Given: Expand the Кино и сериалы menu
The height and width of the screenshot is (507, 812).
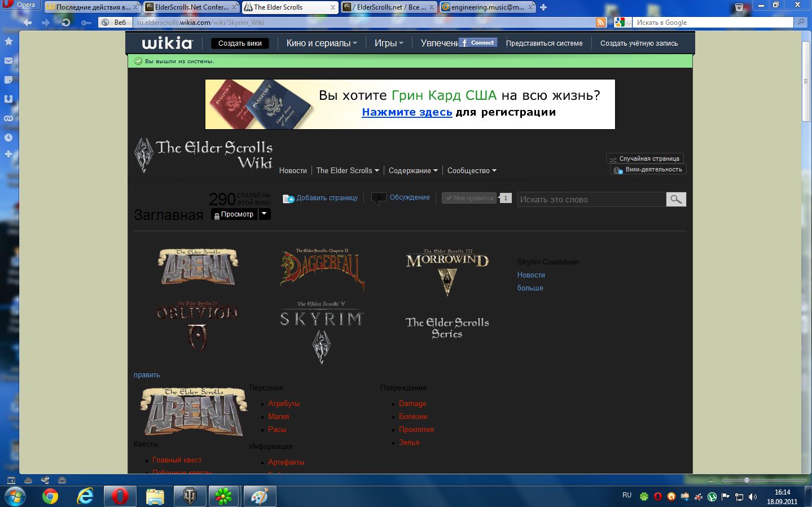Looking at the screenshot, I should [322, 43].
